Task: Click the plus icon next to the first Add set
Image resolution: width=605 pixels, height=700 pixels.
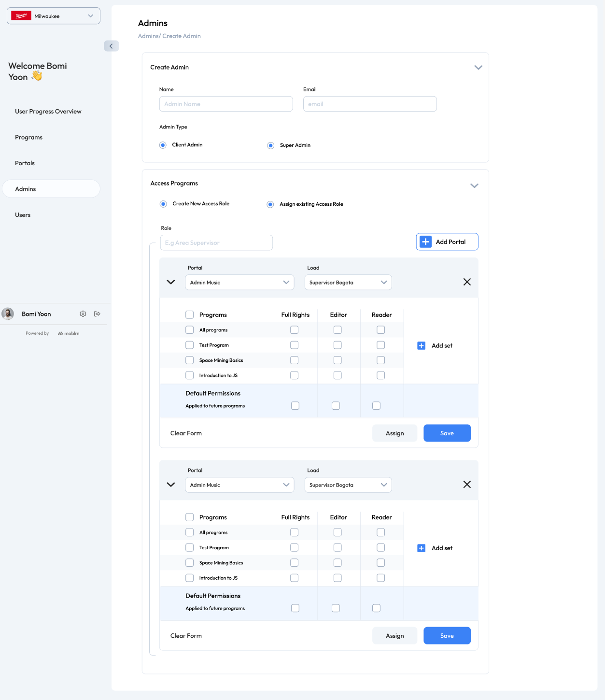Action: [422, 346]
